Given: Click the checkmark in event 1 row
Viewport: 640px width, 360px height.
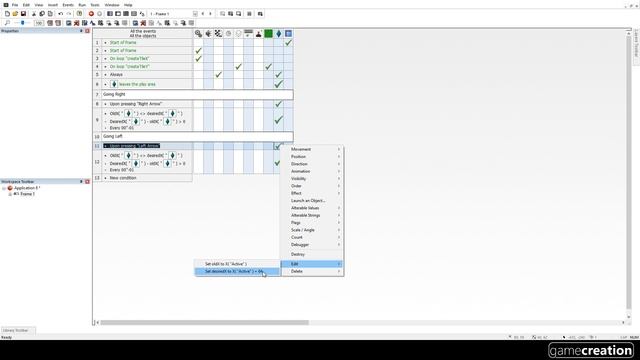Looking at the screenshot, I should 288,42.
